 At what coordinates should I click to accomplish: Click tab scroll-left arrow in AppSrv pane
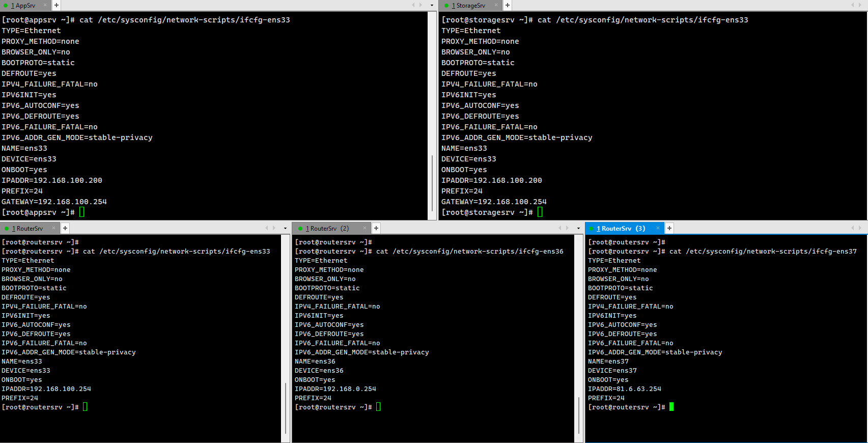point(413,5)
